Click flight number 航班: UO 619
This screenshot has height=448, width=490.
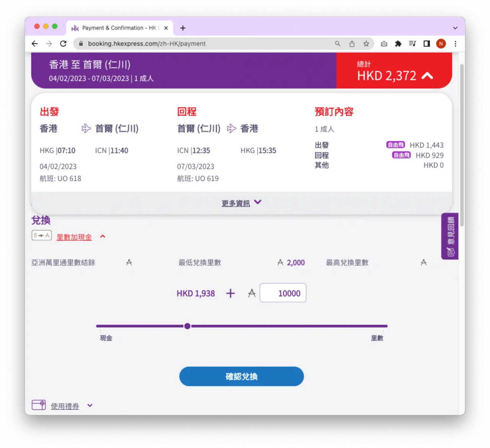[198, 179]
